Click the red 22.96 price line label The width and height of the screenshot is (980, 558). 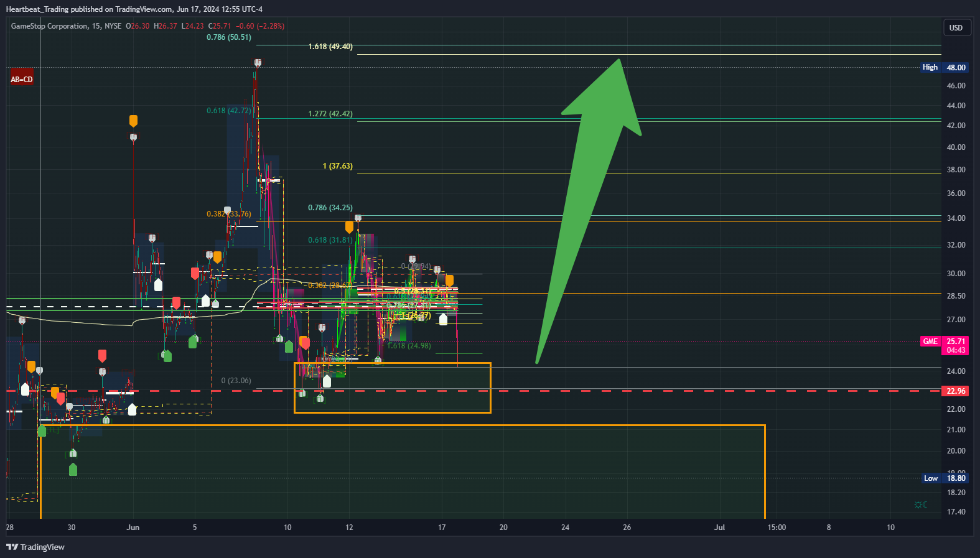[956, 391]
